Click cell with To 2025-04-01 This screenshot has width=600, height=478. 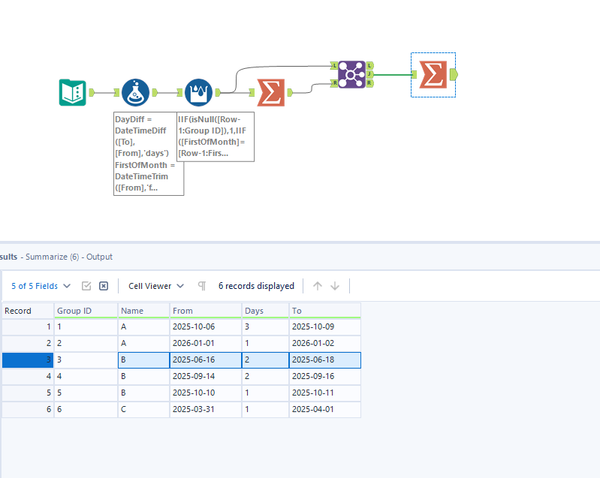[x=325, y=409]
